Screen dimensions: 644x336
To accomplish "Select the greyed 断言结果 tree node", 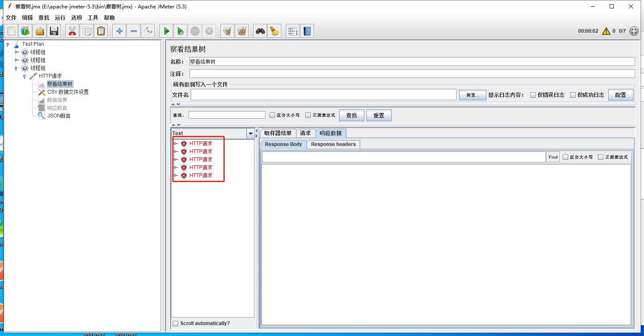I will (x=57, y=100).
